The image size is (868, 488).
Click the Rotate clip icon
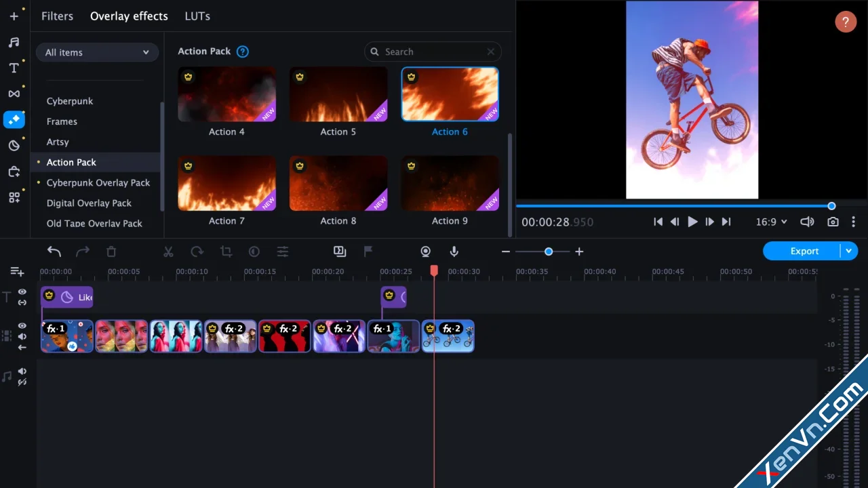tap(197, 251)
